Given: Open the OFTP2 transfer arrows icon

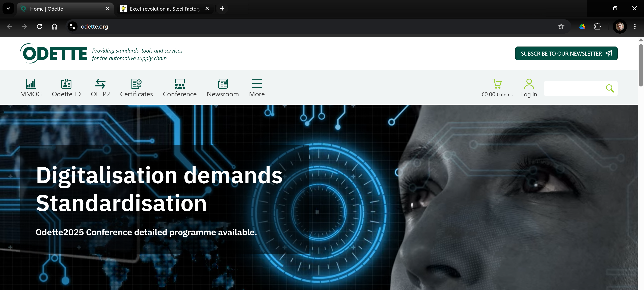Looking at the screenshot, I should click(x=100, y=84).
